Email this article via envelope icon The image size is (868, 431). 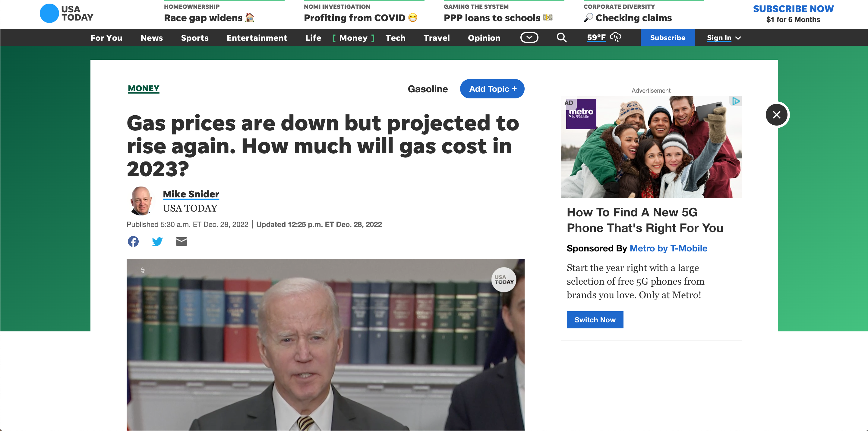coord(181,241)
